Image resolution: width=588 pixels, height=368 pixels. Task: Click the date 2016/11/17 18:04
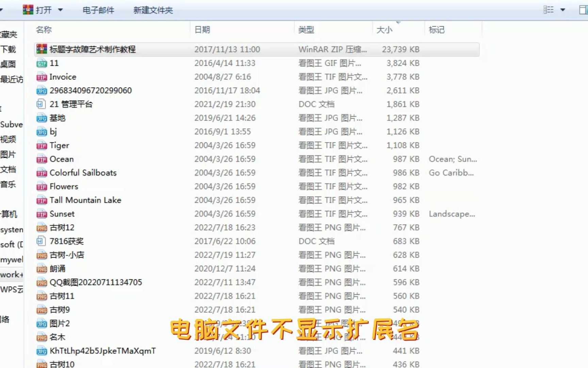click(x=227, y=90)
